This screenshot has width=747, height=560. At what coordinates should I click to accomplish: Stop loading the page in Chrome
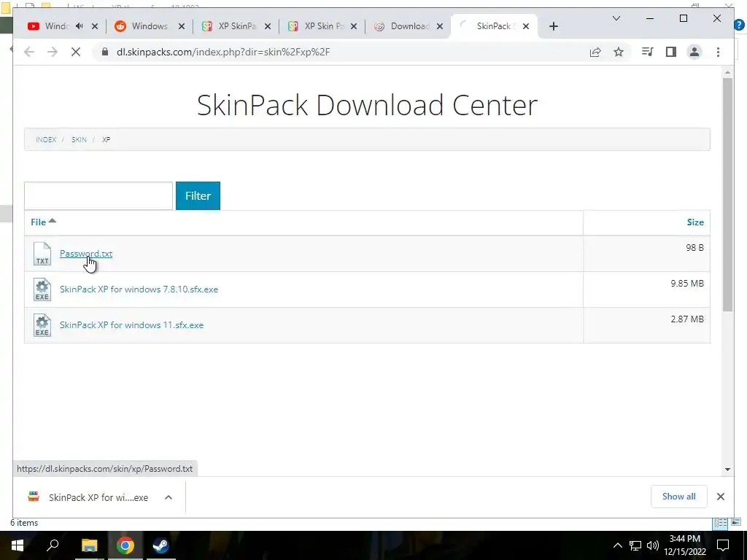(76, 52)
